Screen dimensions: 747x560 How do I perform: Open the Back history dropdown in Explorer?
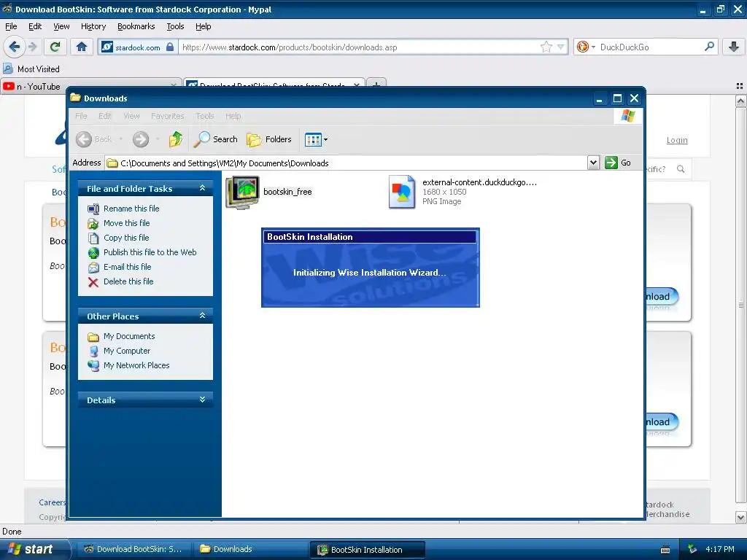[x=121, y=139]
